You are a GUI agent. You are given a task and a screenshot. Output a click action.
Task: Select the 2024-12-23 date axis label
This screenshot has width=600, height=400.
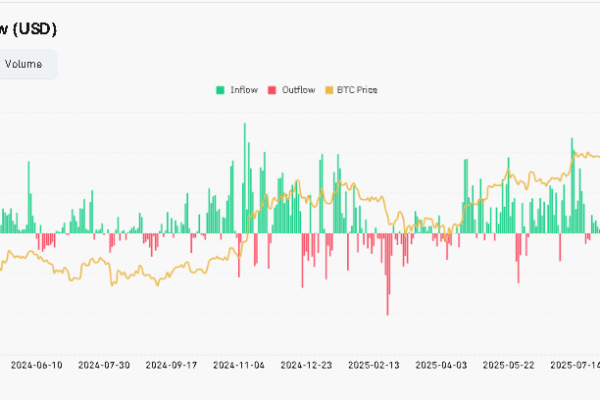[x=306, y=366]
